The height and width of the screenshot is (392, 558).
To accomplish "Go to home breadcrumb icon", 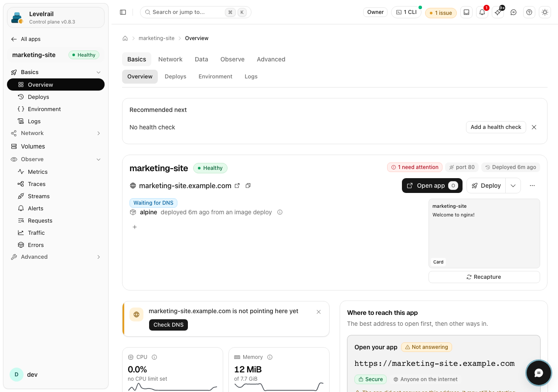I will 125,38.
